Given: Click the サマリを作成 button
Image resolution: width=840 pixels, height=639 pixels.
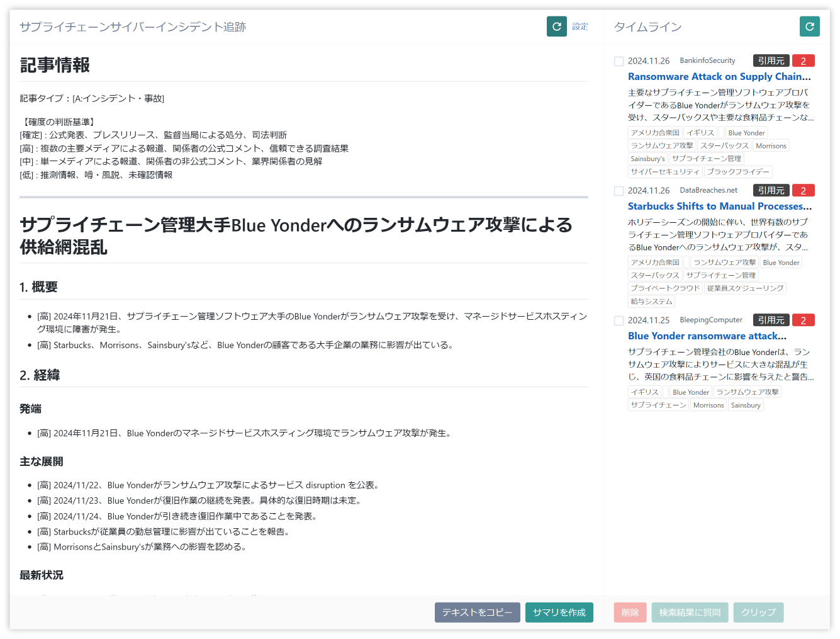Looking at the screenshot, I should (559, 613).
